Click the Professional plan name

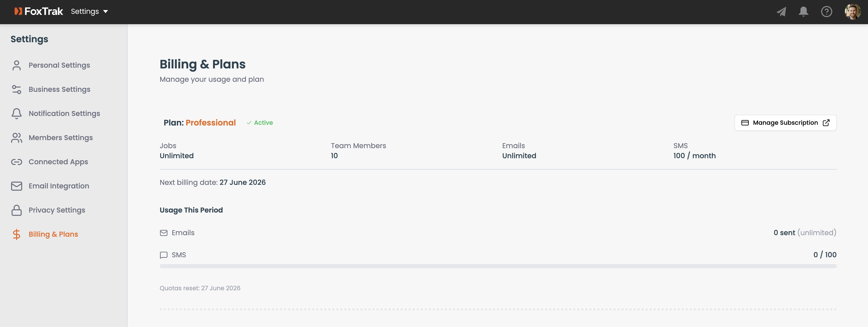click(x=211, y=123)
